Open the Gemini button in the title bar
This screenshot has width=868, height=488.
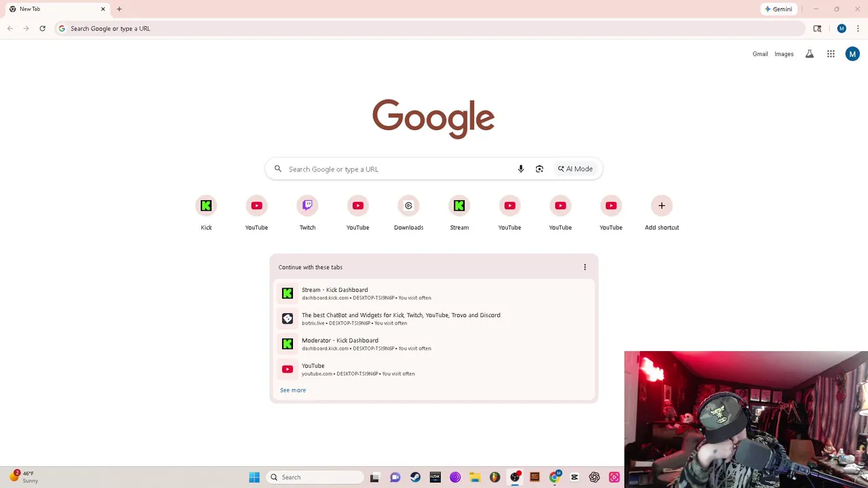coord(778,9)
